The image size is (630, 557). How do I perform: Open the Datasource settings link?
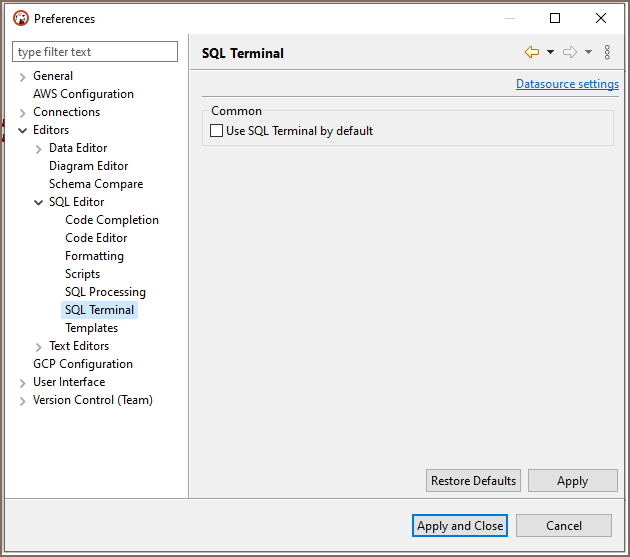[x=567, y=84]
